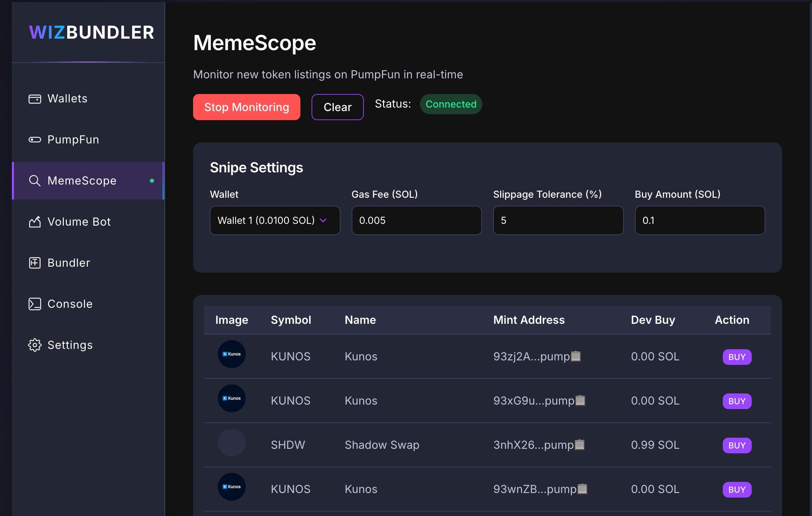Open the Wallet dropdown in Snipe Settings
The width and height of the screenshot is (812, 516).
click(x=275, y=220)
